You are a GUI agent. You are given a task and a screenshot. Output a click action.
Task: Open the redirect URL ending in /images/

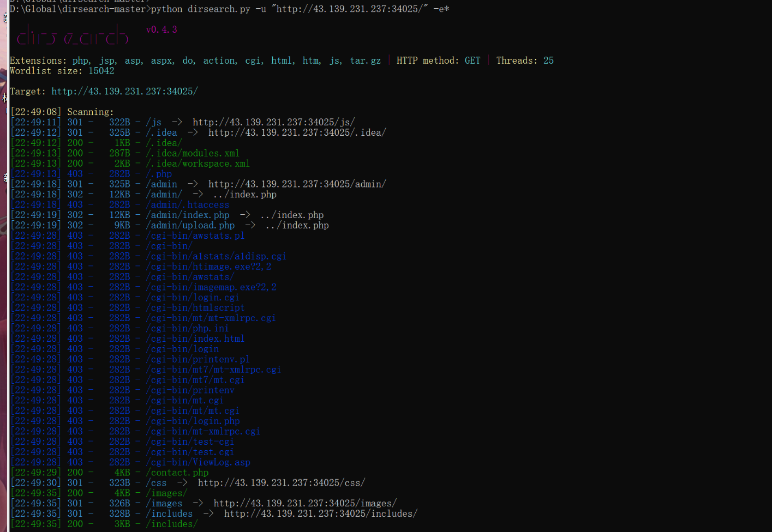click(x=305, y=504)
